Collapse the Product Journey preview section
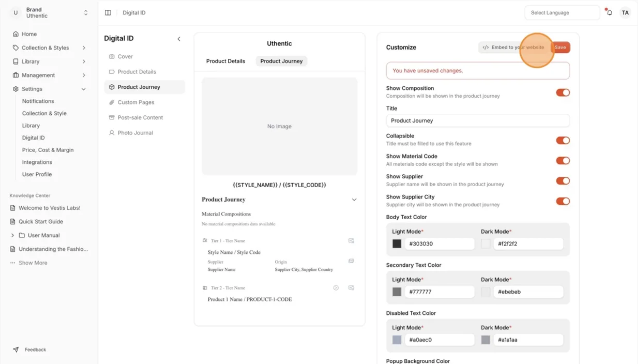The width and height of the screenshot is (638, 364). (354, 200)
